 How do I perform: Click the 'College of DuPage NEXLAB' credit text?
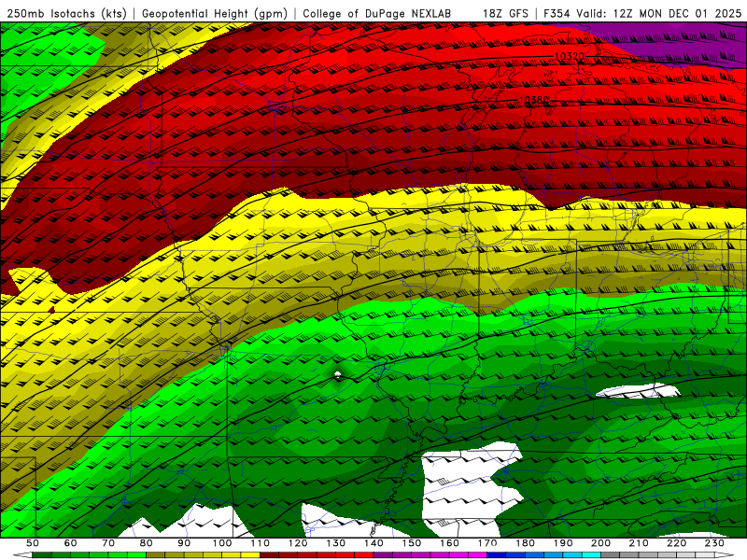click(x=376, y=14)
